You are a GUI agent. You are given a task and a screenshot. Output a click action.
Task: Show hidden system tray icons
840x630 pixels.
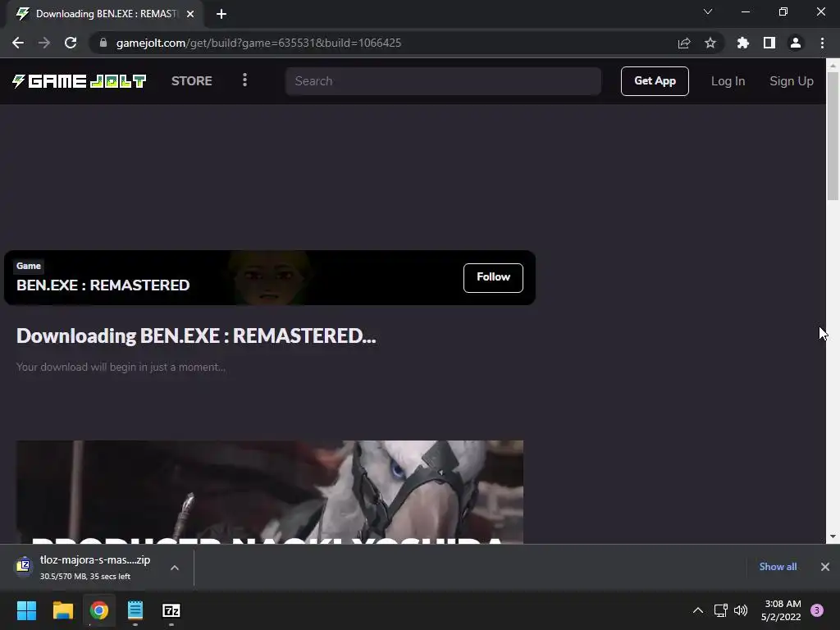[698, 610]
